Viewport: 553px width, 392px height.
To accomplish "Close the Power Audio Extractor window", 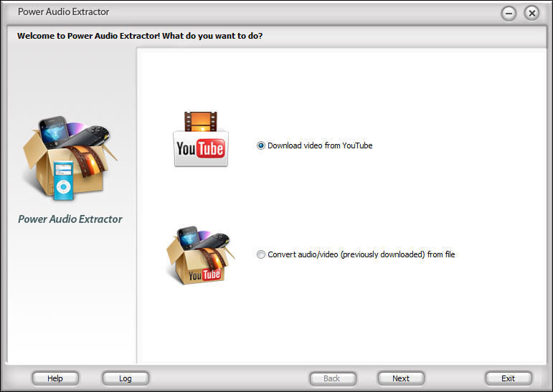I will (531, 13).
